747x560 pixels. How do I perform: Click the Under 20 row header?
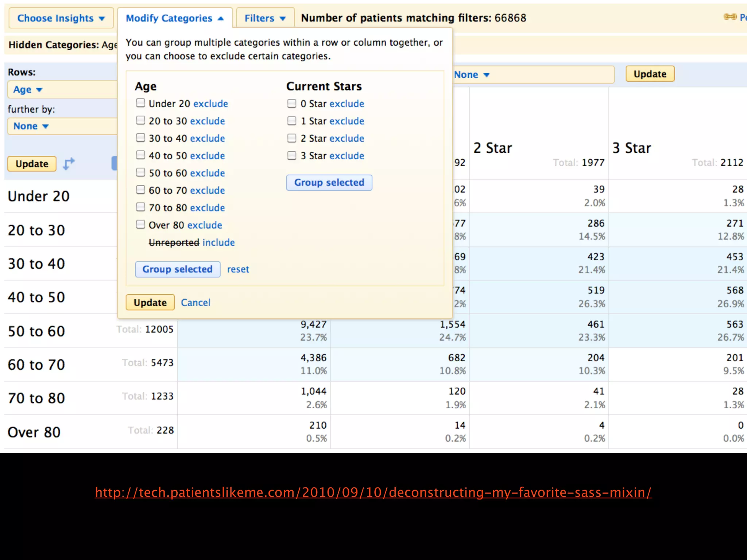click(x=38, y=197)
